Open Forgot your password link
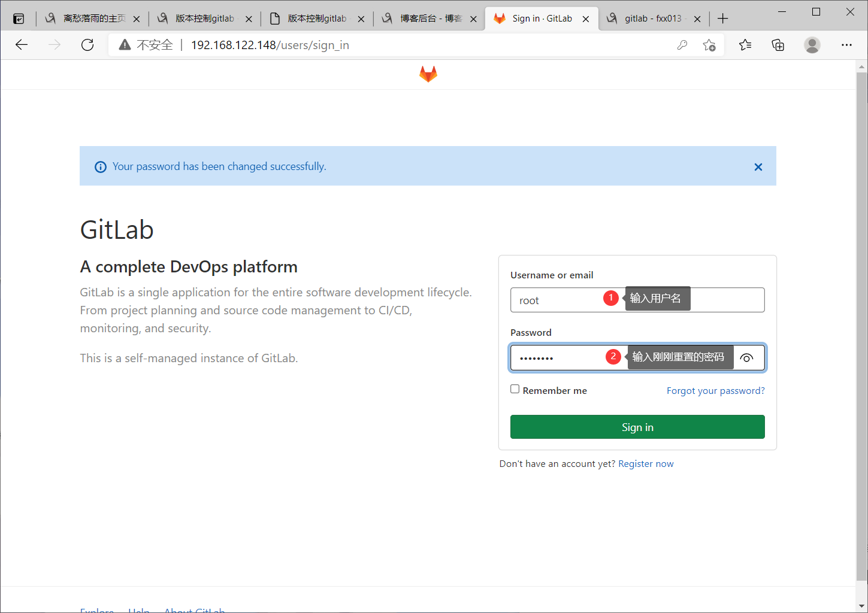Viewport: 868px width, 613px height. point(716,391)
